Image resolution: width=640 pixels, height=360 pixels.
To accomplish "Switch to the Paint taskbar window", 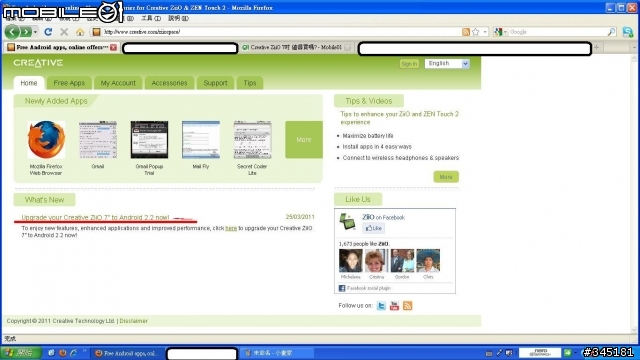I will pos(276,353).
